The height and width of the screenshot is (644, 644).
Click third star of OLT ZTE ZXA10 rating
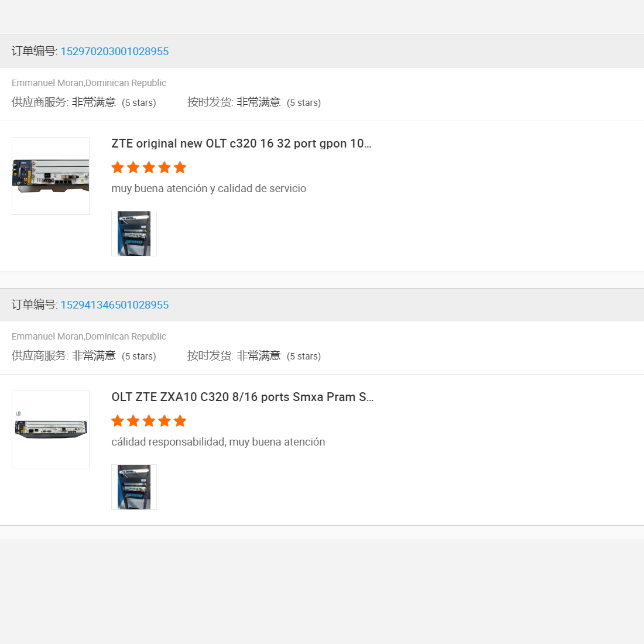click(149, 422)
